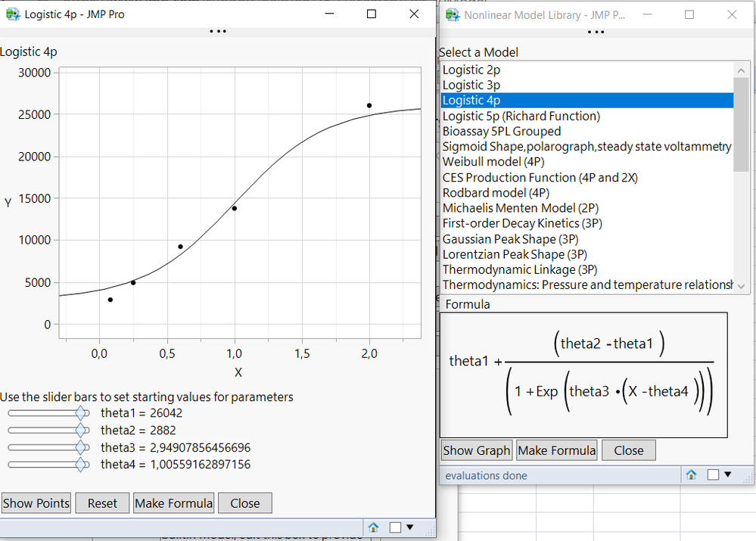The width and height of the screenshot is (756, 541).
Task: Click the theta1 slider handle
Action: pyautogui.click(x=82, y=413)
